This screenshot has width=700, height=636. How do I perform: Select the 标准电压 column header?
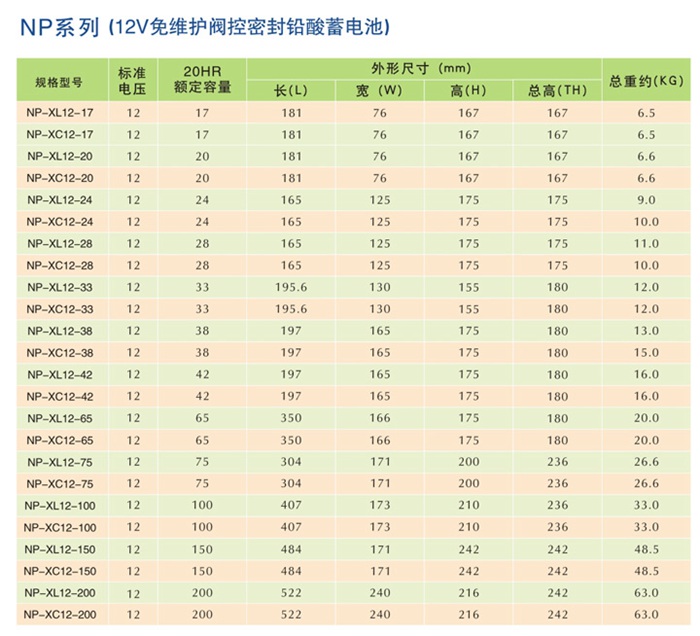tap(132, 80)
